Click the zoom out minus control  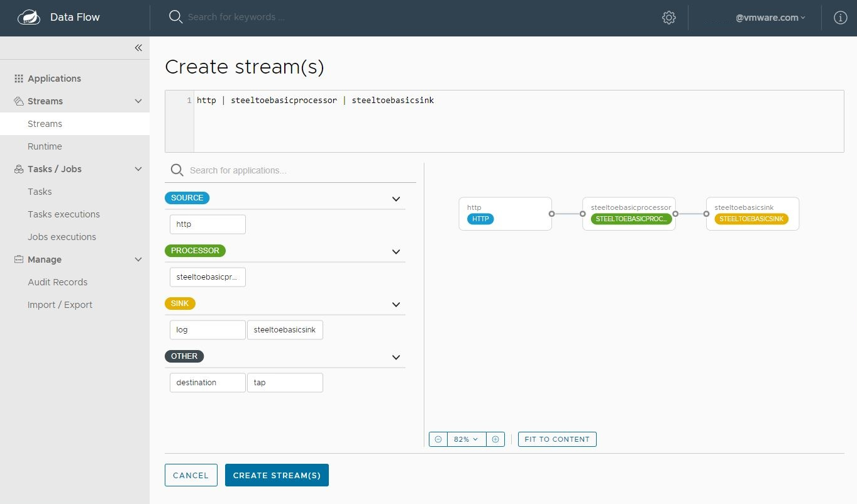[438, 439]
